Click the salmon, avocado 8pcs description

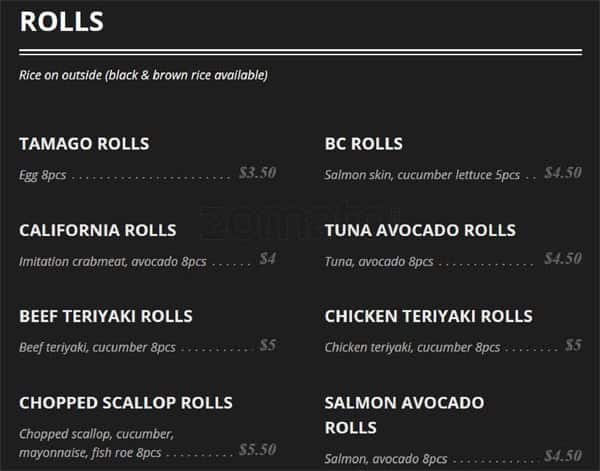[386, 458]
